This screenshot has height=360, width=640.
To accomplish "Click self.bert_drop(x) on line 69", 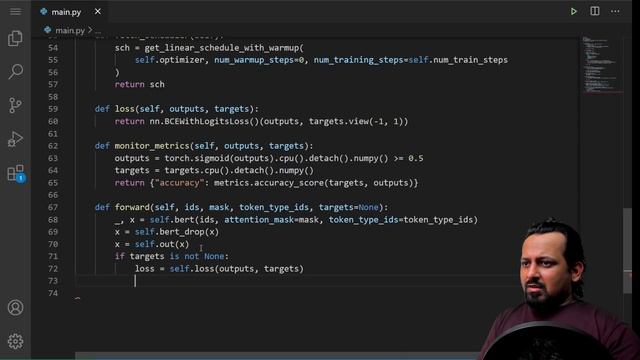I will pos(177,232).
